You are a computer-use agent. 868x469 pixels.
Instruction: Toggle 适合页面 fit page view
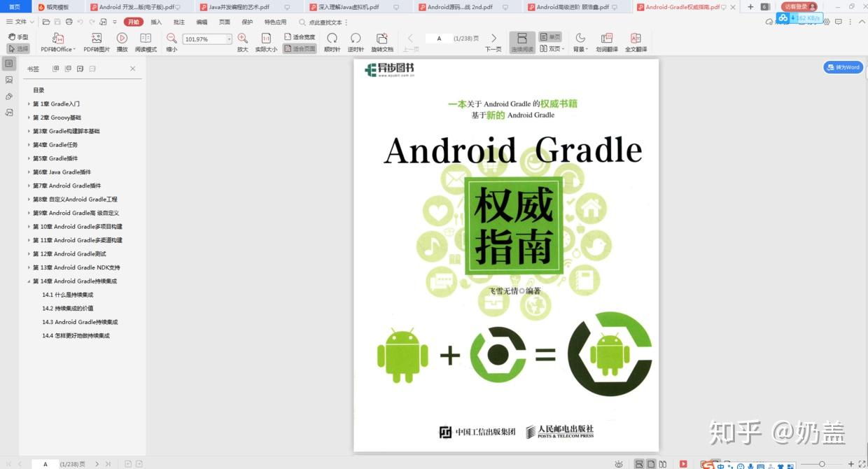(300, 49)
